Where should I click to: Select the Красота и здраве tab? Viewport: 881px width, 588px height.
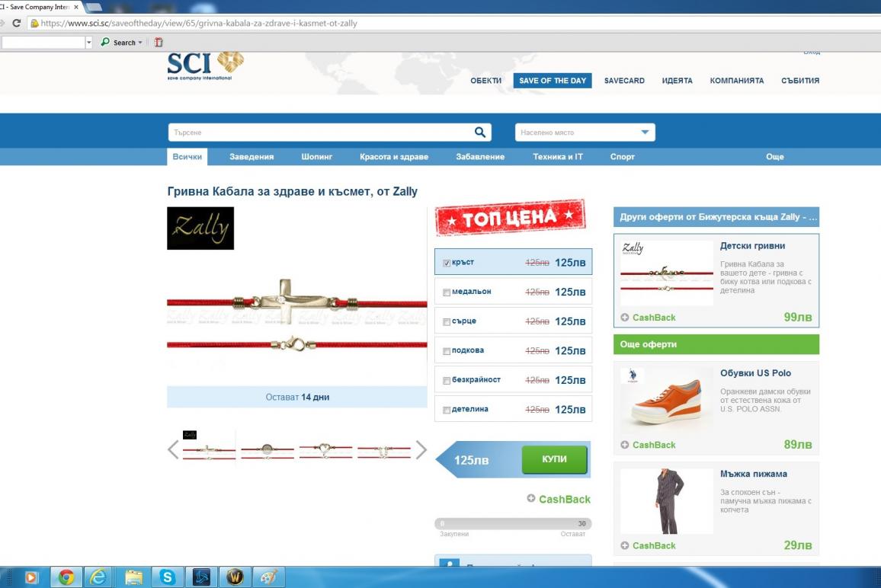tap(394, 157)
